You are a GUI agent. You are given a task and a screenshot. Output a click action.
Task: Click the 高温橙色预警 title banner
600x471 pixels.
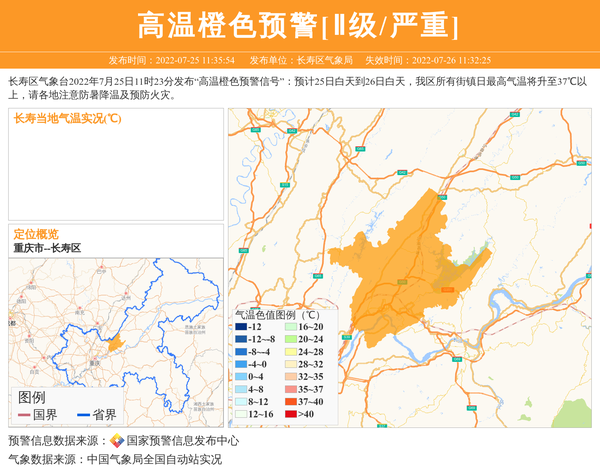299,25
